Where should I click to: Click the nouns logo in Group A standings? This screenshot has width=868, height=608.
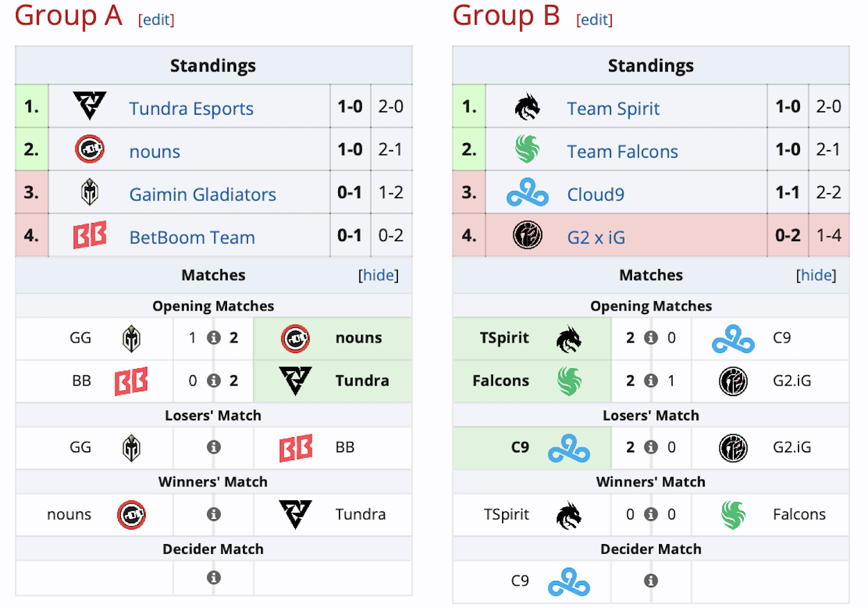90,149
